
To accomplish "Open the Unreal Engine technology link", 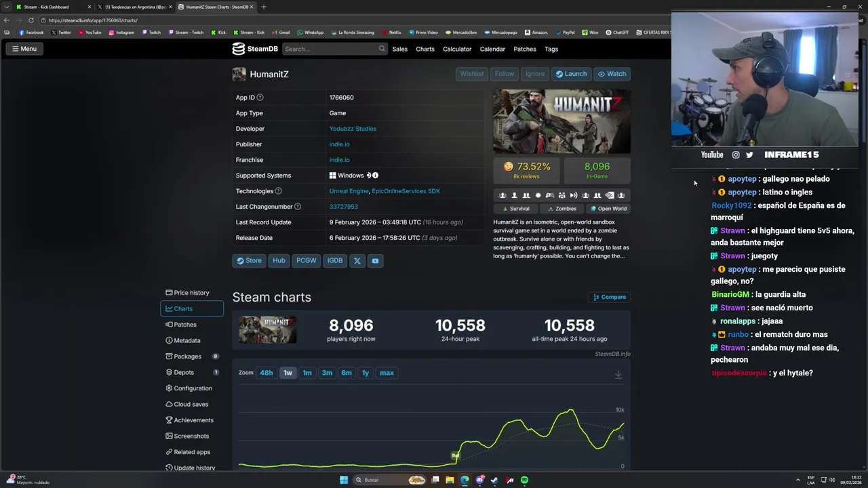I will point(349,191).
